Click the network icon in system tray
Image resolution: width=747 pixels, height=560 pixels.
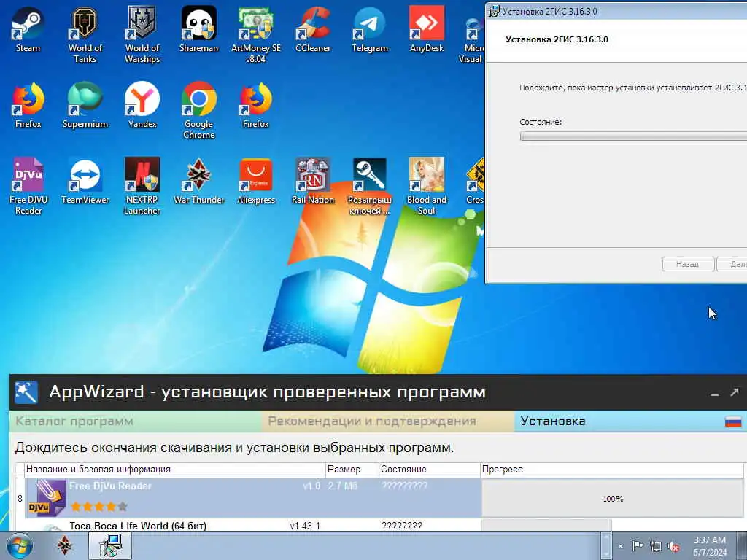point(656,546)
